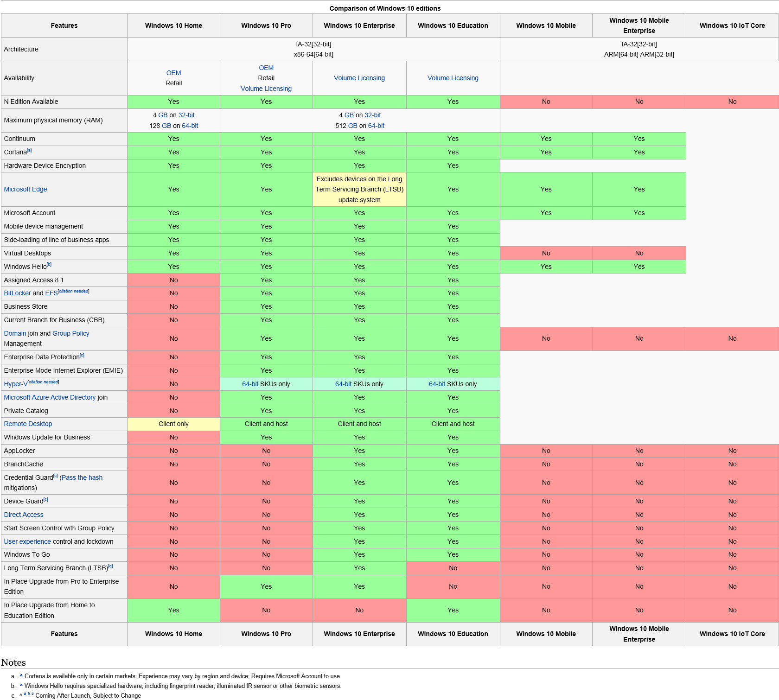Click the Pass the hash link
Viewport: 779px width, 700px height.
82,477
